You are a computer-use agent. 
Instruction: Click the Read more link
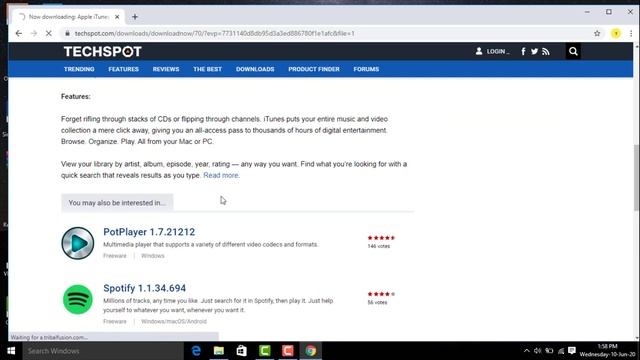(221, 175)
